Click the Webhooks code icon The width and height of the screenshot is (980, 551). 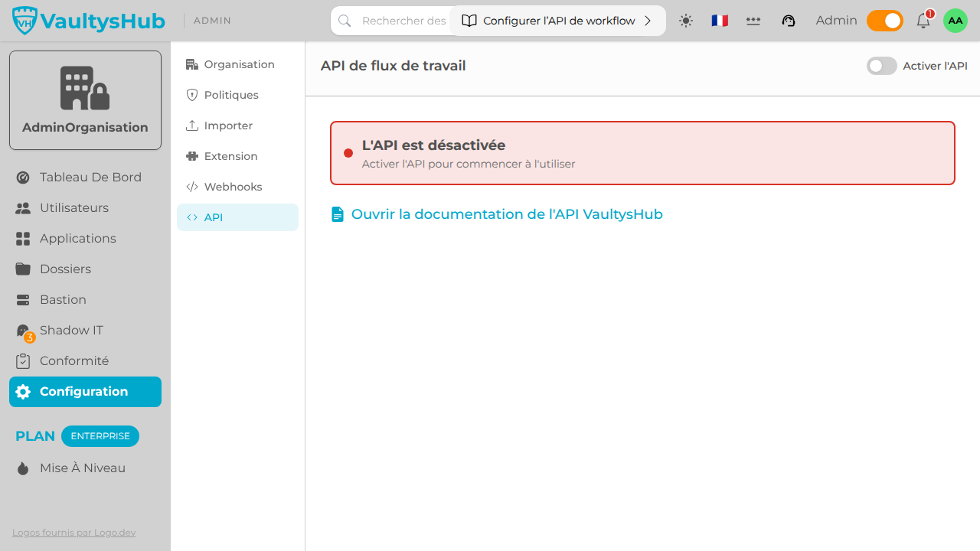point(192,187)
